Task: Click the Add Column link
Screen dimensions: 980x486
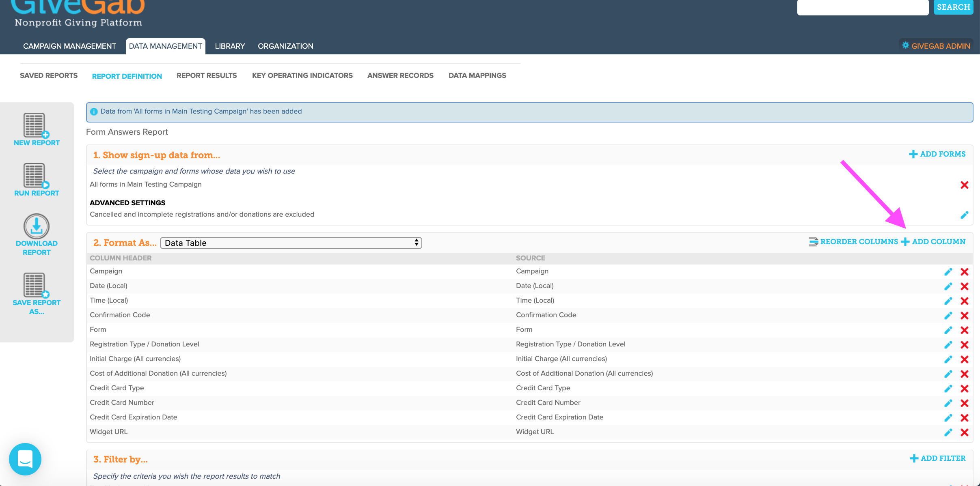Action: click(x=933, y=242)
